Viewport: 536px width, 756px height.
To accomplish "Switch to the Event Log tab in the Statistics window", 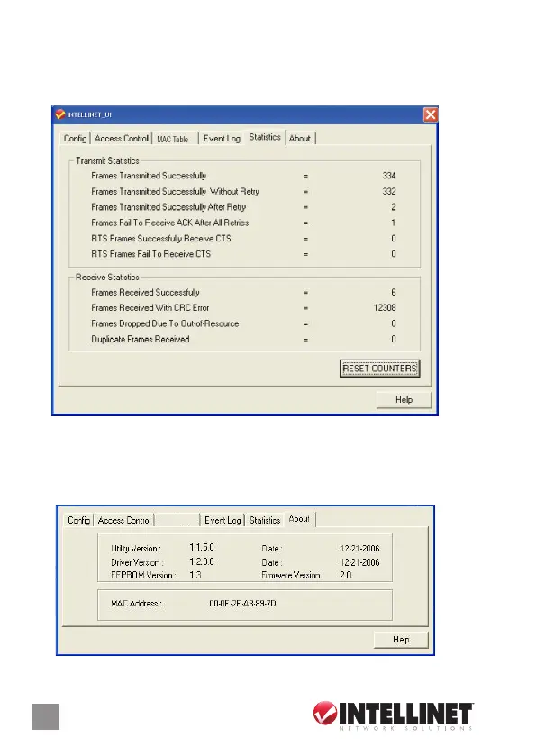I will 222,139.
